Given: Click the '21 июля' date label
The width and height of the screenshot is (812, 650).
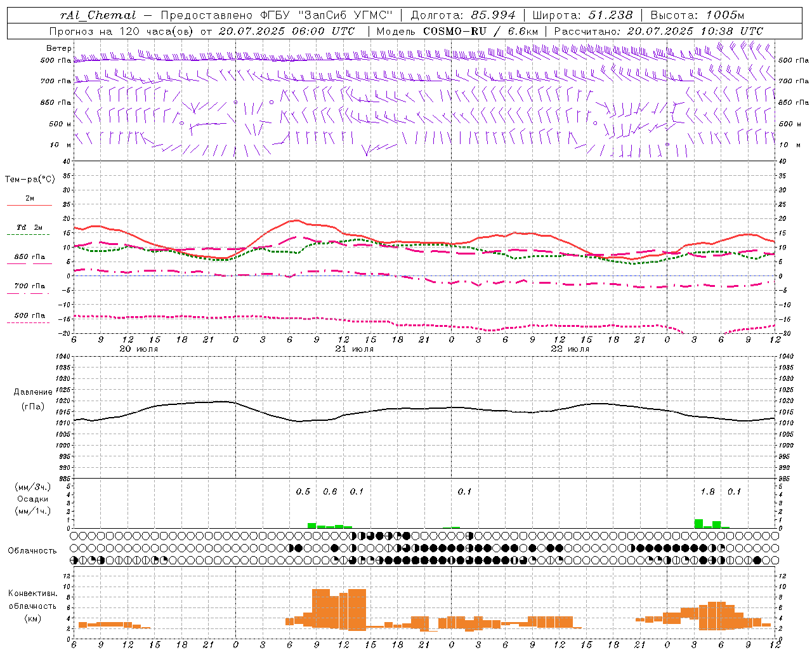Looking at the screenshot, I should pyautogui.click(x=355, y=349).
